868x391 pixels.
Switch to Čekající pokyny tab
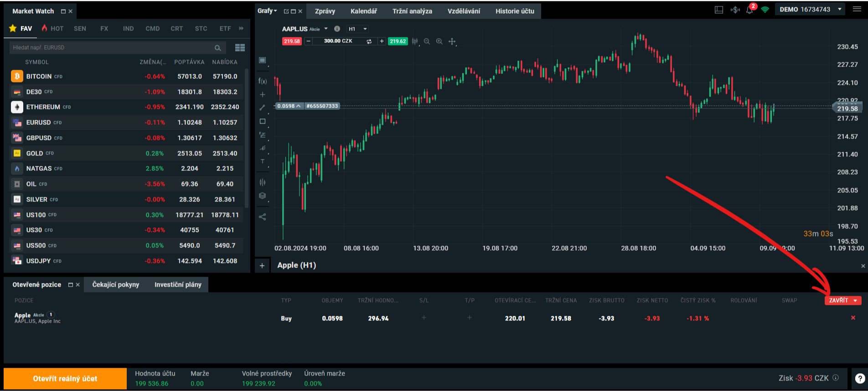[115, 284]
